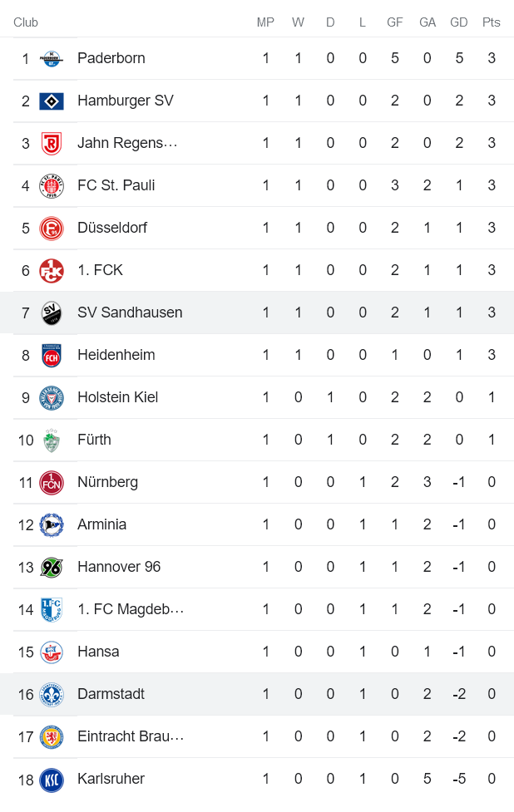Viewport: 514px width, 812px height.
Task: Click the Paderborn club crest
Action: (x=50, y=58)
